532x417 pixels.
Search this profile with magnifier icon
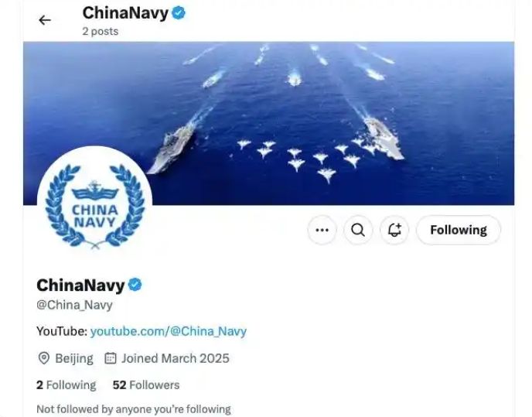tap(358, 230)
